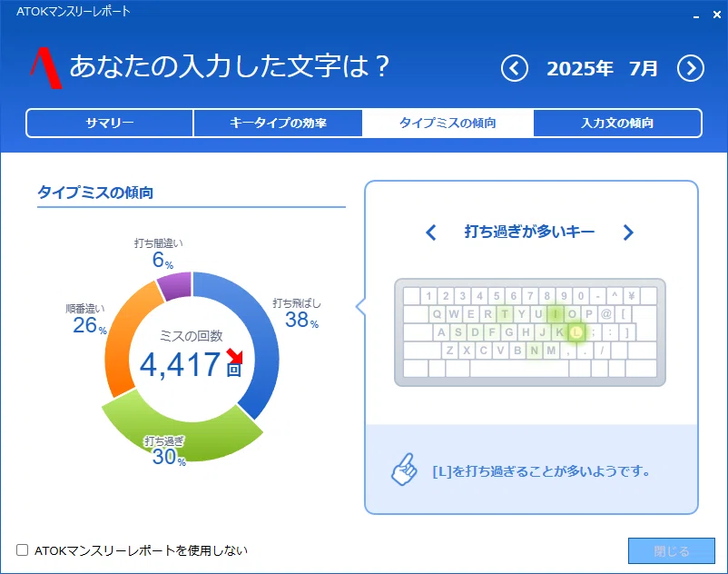Select the タイプミスの傾向 tab
Viewport: 728px width, 574px height.
click(448, 124)
